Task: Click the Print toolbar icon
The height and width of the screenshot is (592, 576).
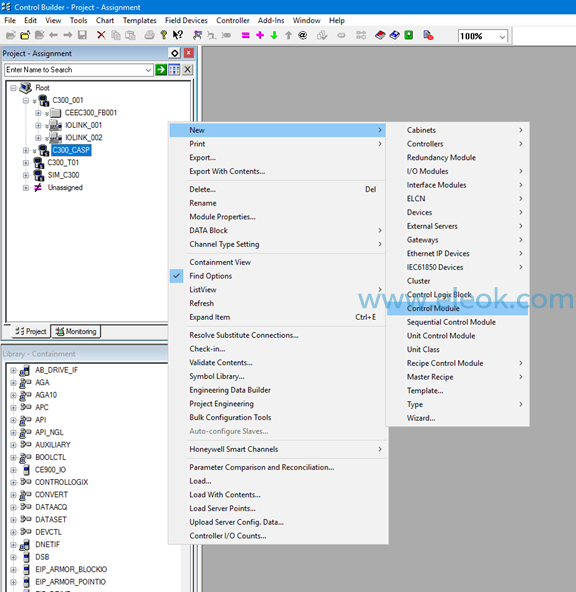Action: click(x=149, y=35)
